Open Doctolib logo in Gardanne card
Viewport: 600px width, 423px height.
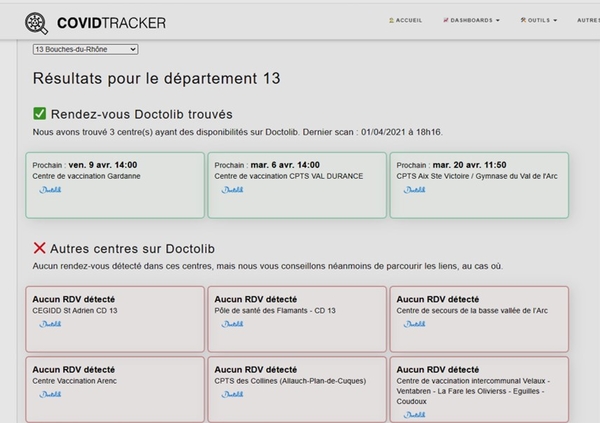pos(50,190)
